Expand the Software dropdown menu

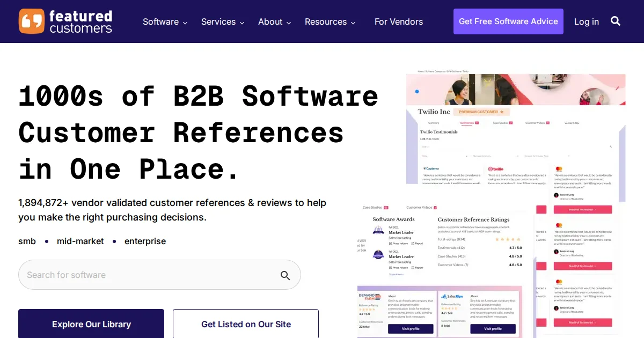click(165, 22)
